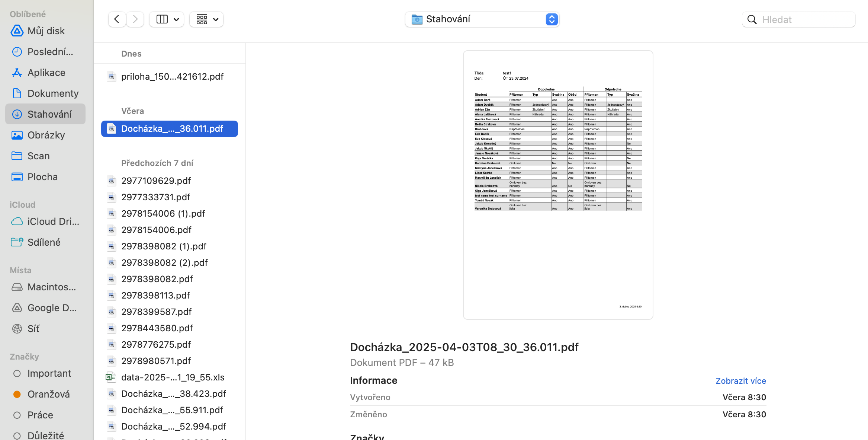Open iCloud Drive location
This screenshot has width=868, height=440.
[x=53, y=221]
